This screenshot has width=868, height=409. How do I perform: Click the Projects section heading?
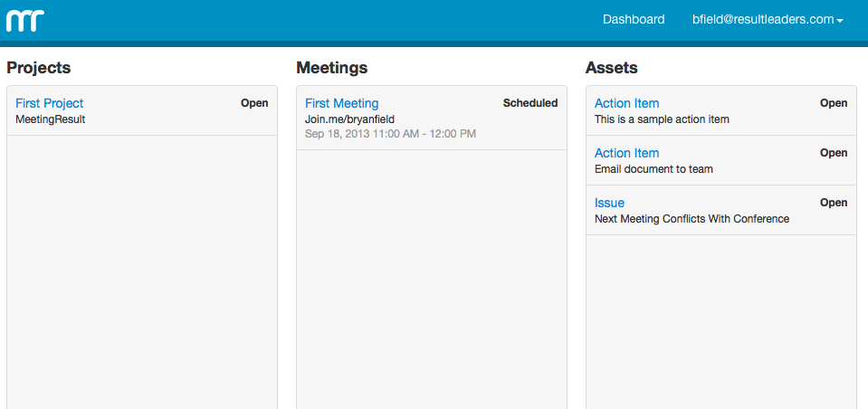point(39,68)
